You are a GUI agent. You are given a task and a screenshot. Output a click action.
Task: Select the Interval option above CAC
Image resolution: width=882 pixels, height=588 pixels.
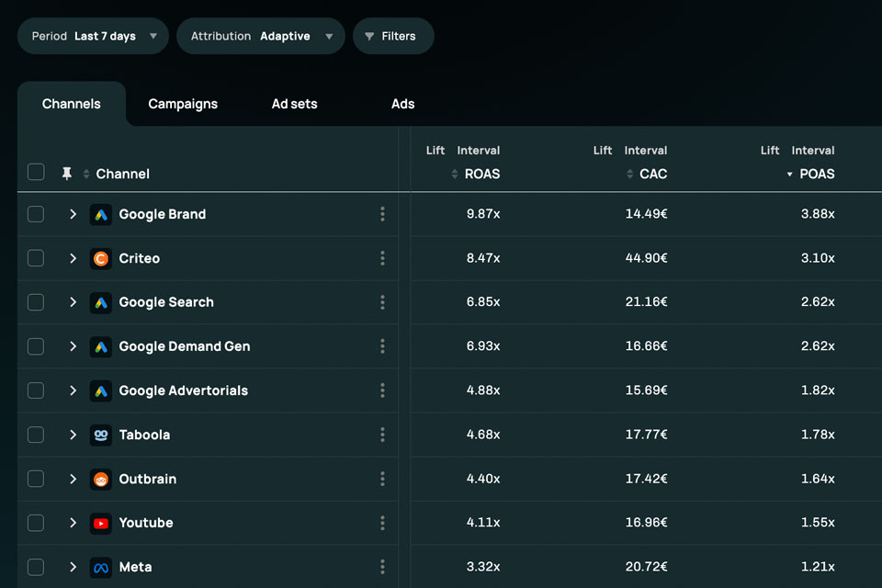pos(646,151)
